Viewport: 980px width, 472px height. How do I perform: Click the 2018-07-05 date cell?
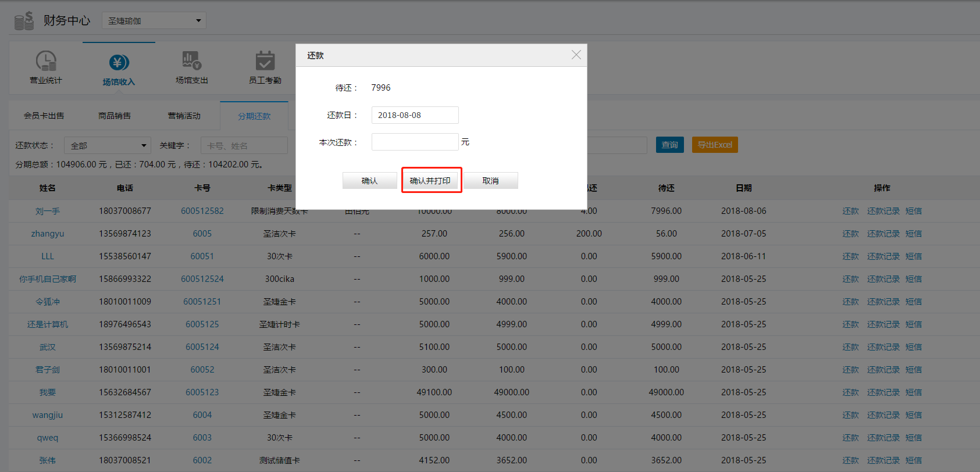[744, 234]
